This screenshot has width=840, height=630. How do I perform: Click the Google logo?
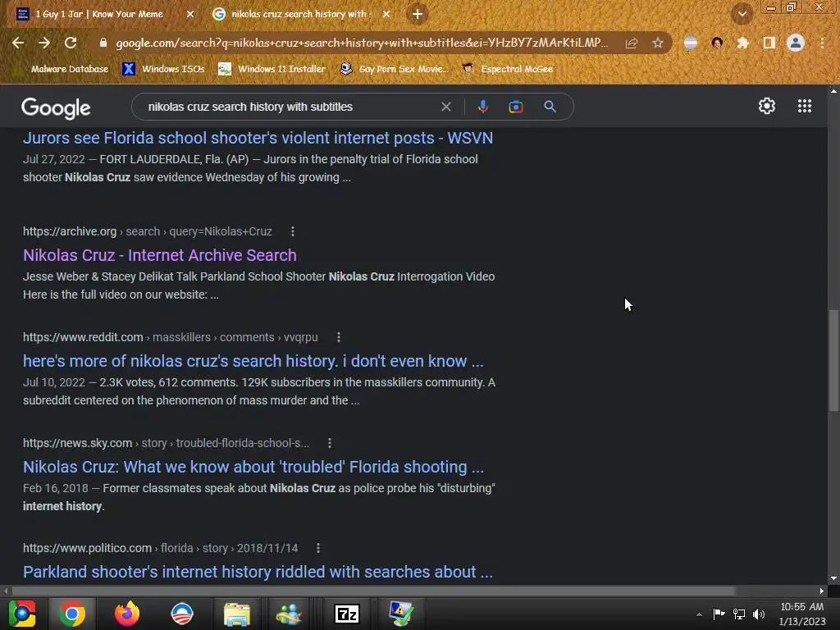click(56, 108)
